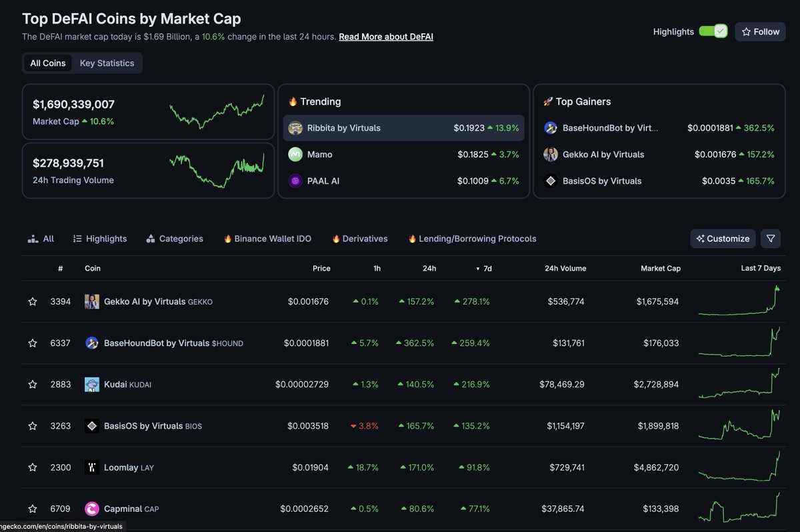Open the Derivatives category
800x532 pixels.
point(359,239)
